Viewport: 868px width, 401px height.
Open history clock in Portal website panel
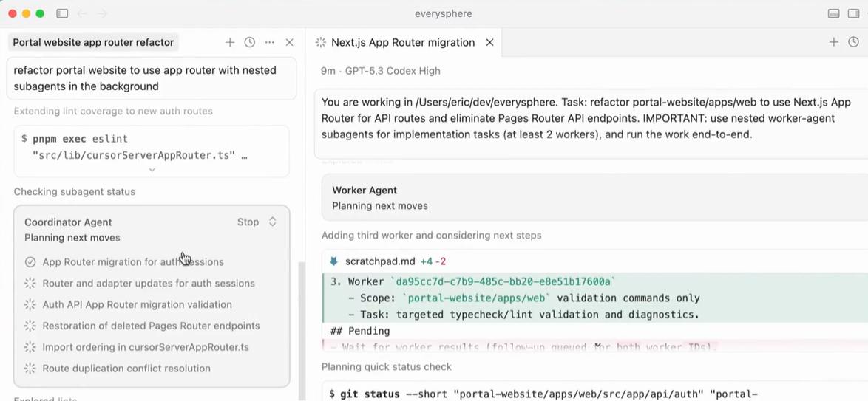click(x=250, y=42)
